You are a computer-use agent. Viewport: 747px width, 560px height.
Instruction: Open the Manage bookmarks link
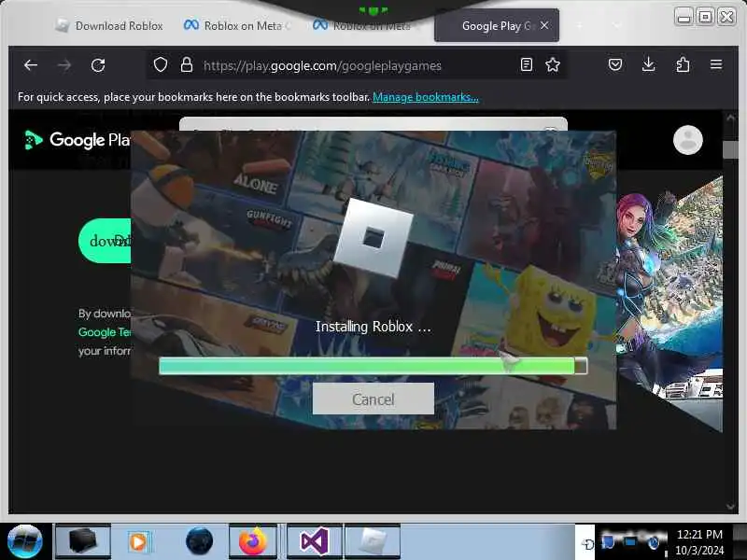click(x=426, y=97)
